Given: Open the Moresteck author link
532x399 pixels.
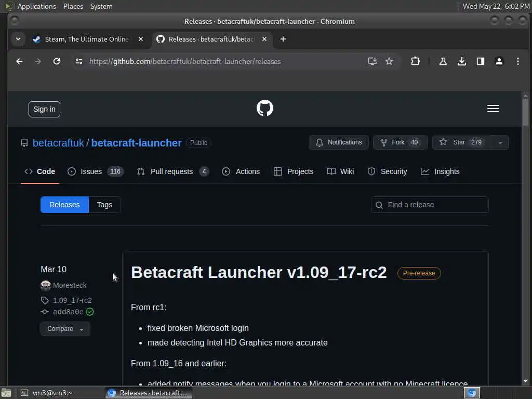Looking at the screenshot, I should tap(70, 285).
